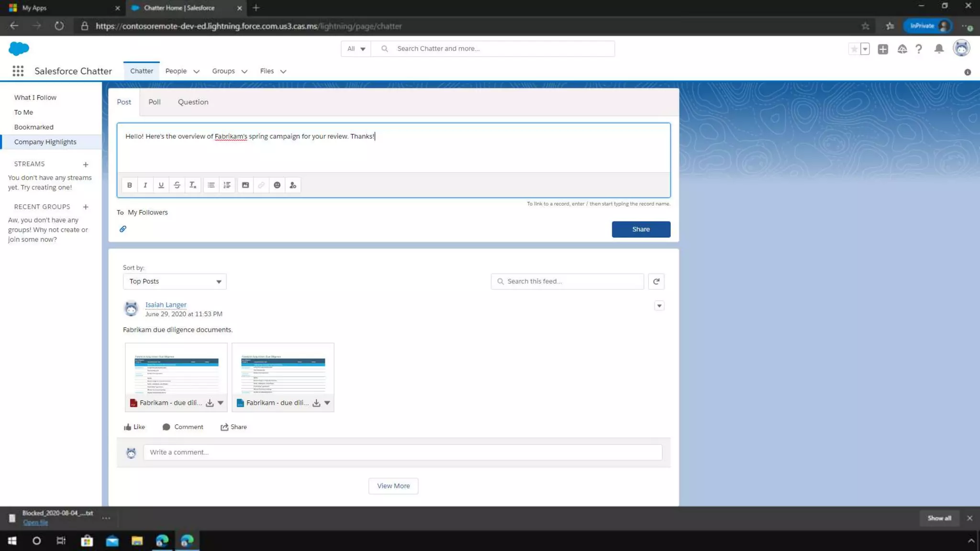This screenshot has width=980, height=551.
Task: Toggle strikethrough formatting in editor
Action: 177,185
